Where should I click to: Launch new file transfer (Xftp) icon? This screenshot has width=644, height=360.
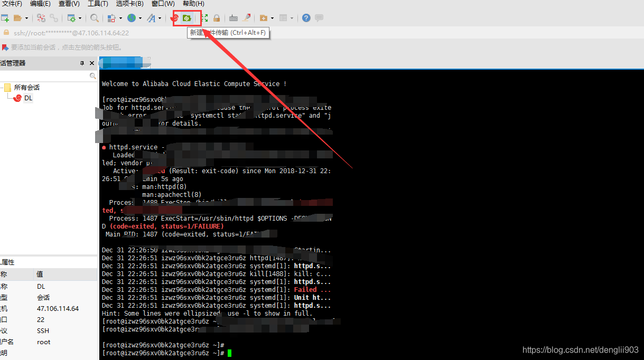tap(187, 18)
